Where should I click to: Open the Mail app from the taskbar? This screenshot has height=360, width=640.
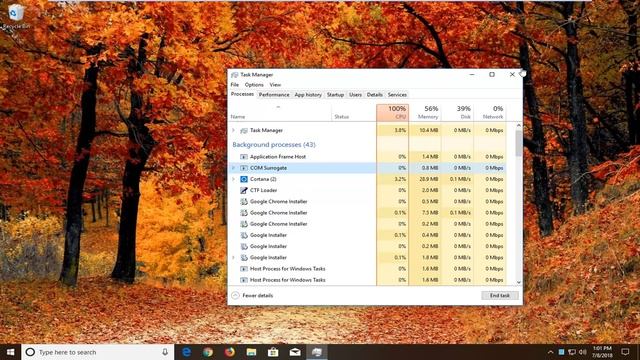[x=295, y=352]
